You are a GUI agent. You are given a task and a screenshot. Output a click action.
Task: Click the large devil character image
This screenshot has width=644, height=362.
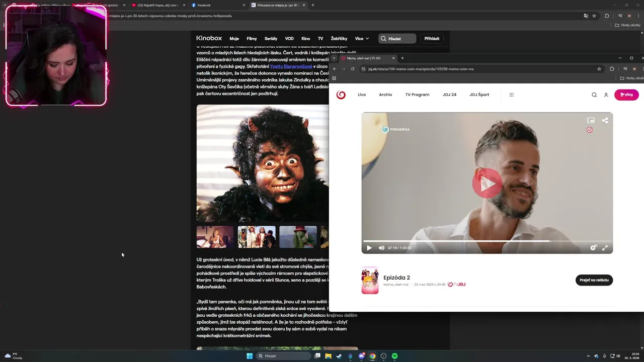click(x=263, y=163)
